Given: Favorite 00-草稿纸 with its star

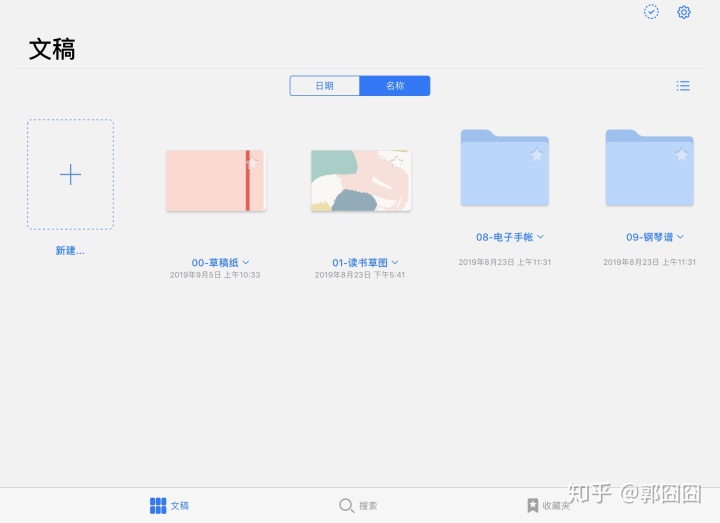Looking at the screenshot, I should pos(252,162).
